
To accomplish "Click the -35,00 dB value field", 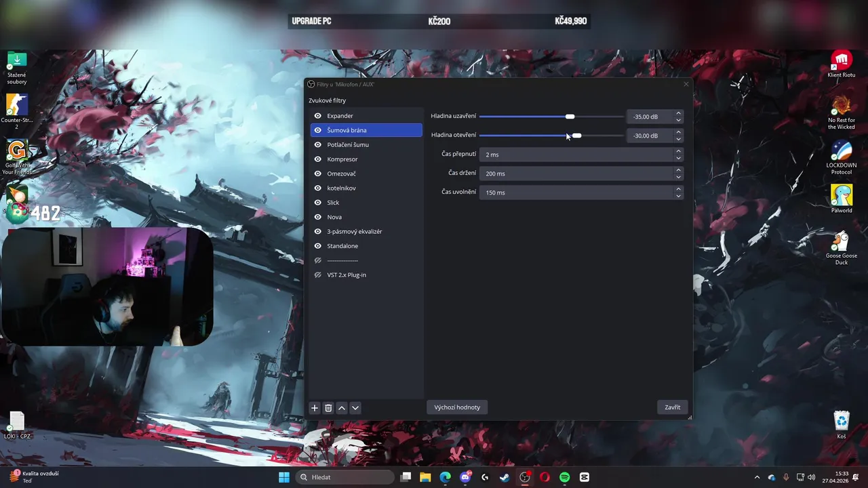I will pyautogui.click(x=649, y=117).
